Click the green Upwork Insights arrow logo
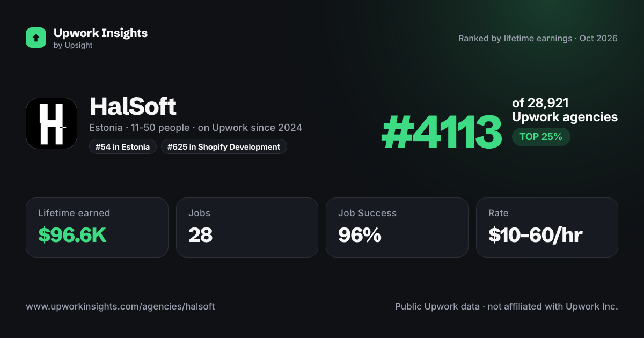 pyautogui.click(x=36, y=38)
